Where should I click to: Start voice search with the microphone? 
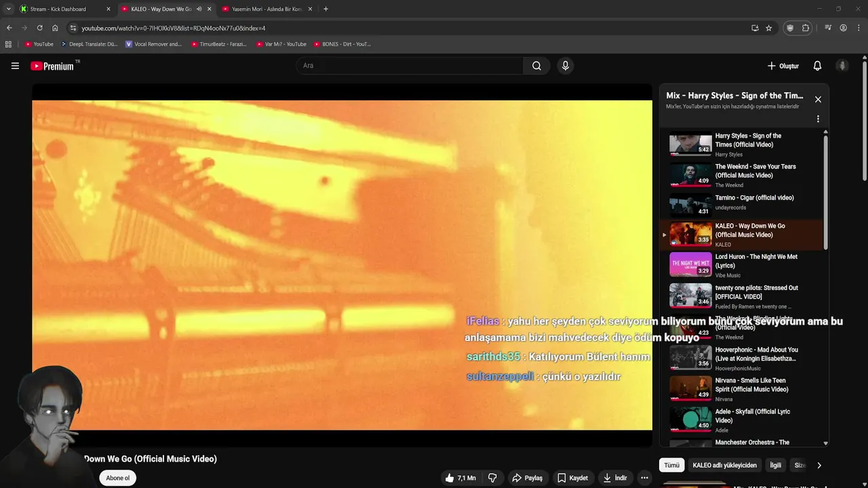(565, 66)
